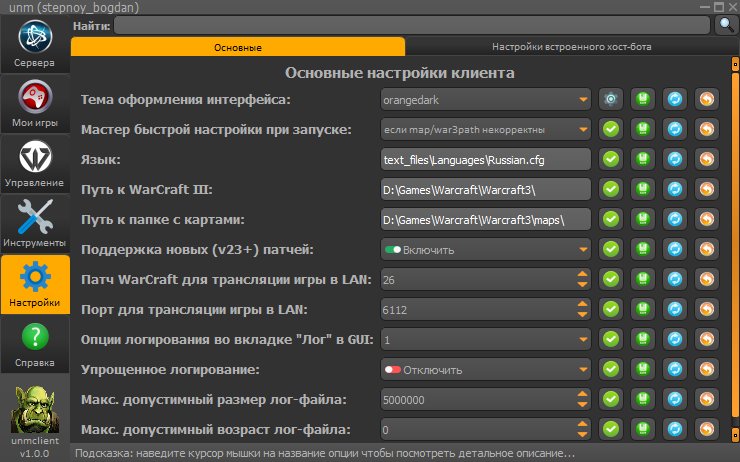Click the maps folder path field

click(486, 219)
